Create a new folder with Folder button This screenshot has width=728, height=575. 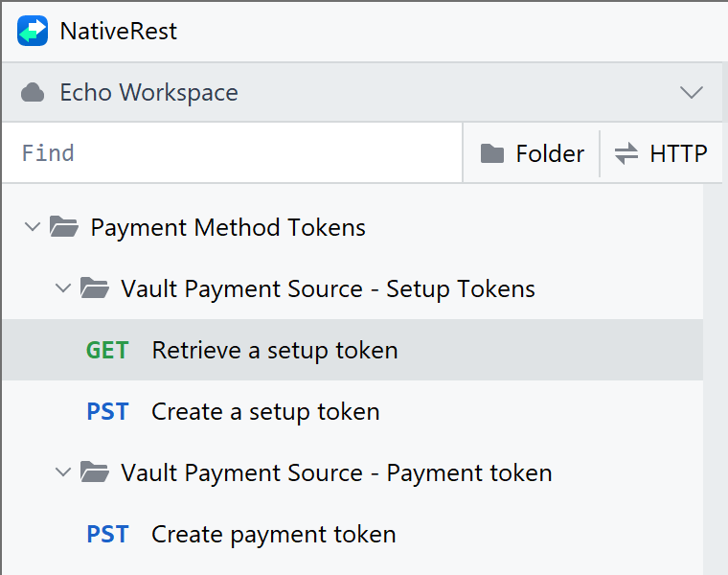(x=532, y=153)
